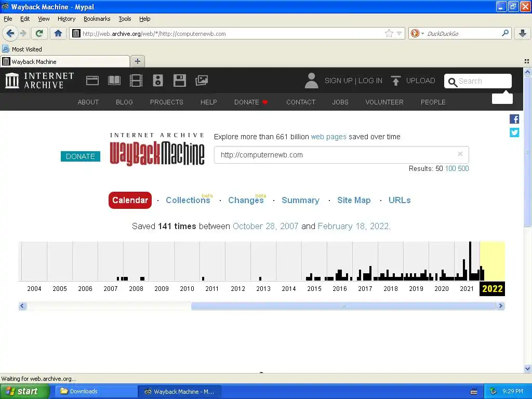Screen dimensions: 532x399
Task: Select the Calendar tab
Action: coord(130,200)
